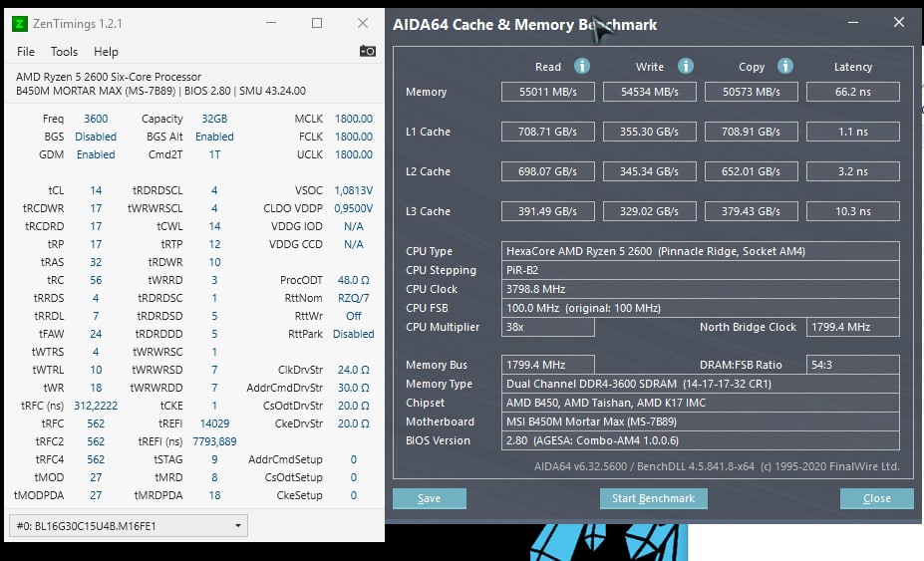The width and height of the screenshot is (924, 561).
Task: Minimize the AIDA64 benchmark window
Action: click(x=852, y=22)
